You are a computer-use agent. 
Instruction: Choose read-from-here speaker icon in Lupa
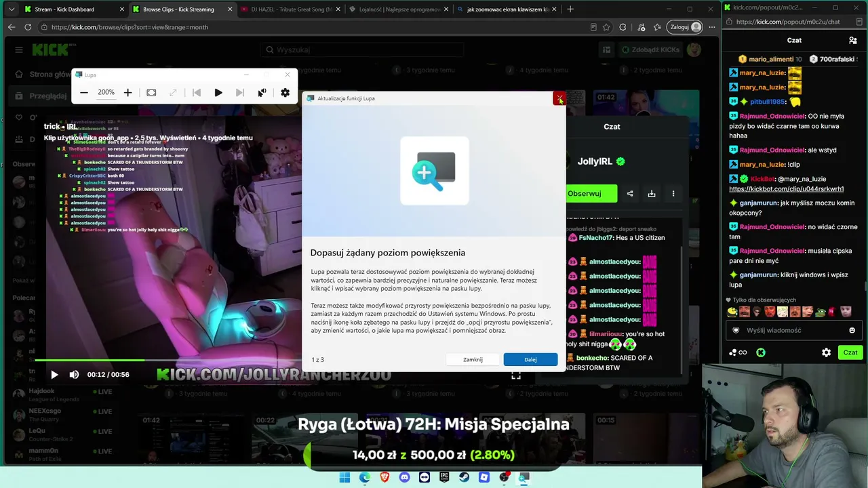(x=262, y=93)
